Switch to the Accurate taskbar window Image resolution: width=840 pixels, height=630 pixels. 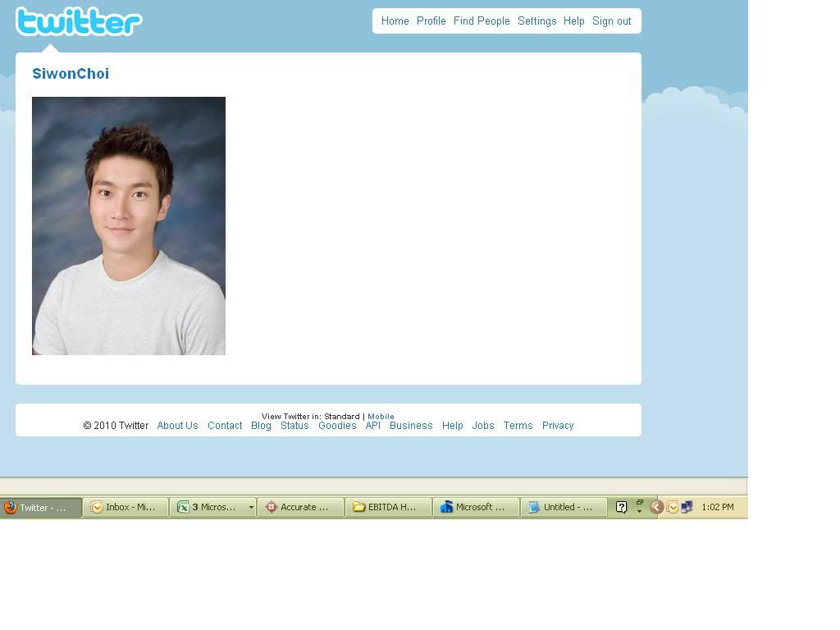point(300,507)
